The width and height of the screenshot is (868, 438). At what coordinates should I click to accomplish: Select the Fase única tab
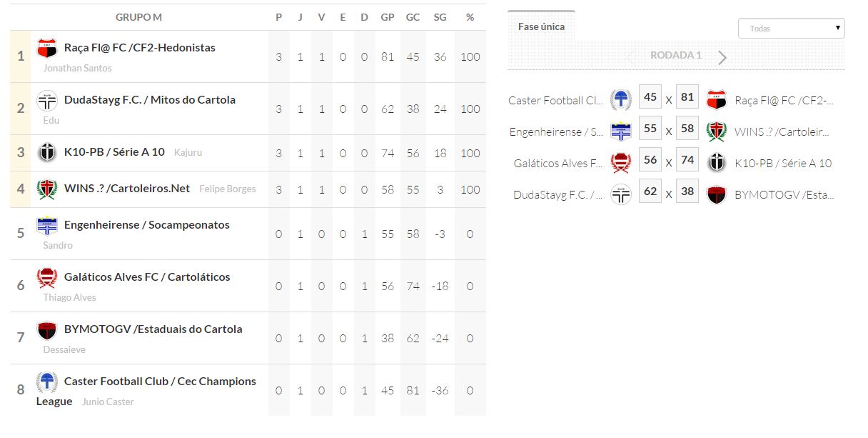coord(541,26)
